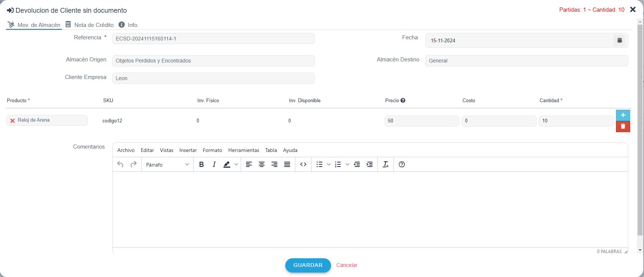Switch to Mov. de Almacén tab
This screenshot has width=644, height=277.
[34, 25]
